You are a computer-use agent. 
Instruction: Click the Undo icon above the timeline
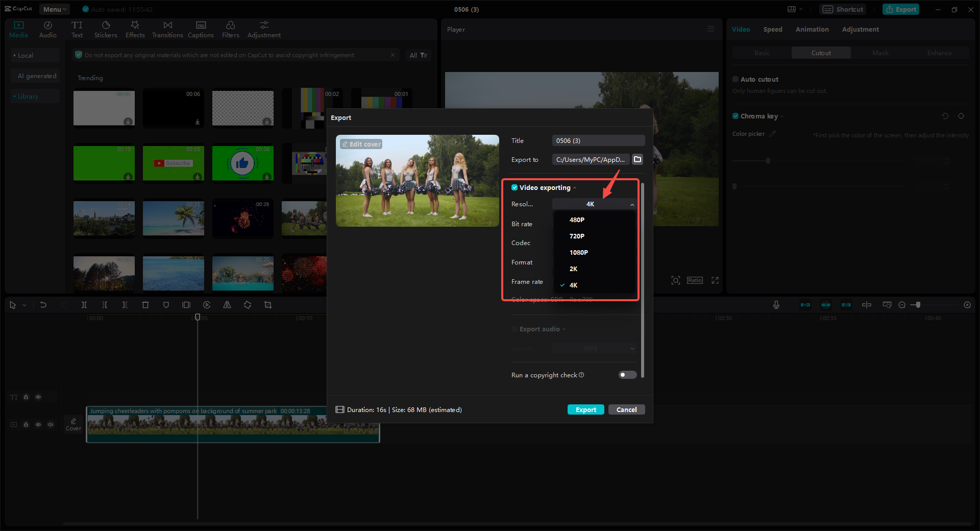[x=43, y=305]
